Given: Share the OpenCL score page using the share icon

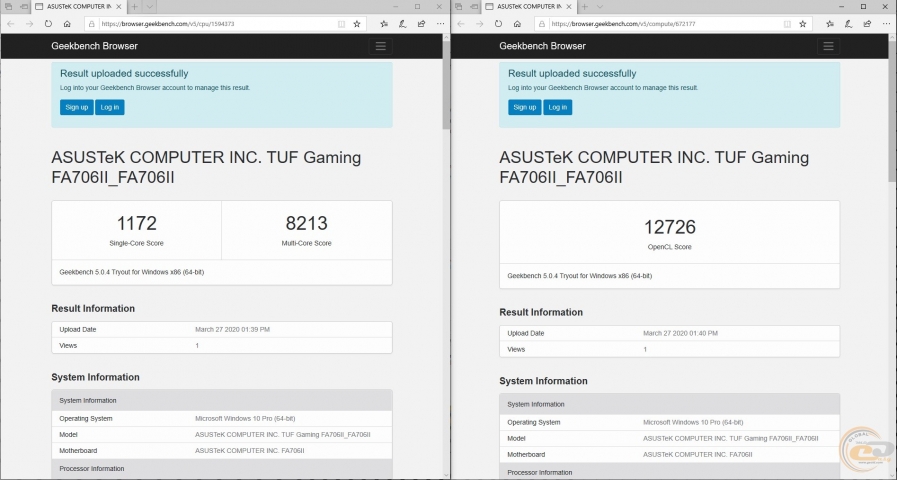Looking at the screenshot, I should click(x=869, y=24).
